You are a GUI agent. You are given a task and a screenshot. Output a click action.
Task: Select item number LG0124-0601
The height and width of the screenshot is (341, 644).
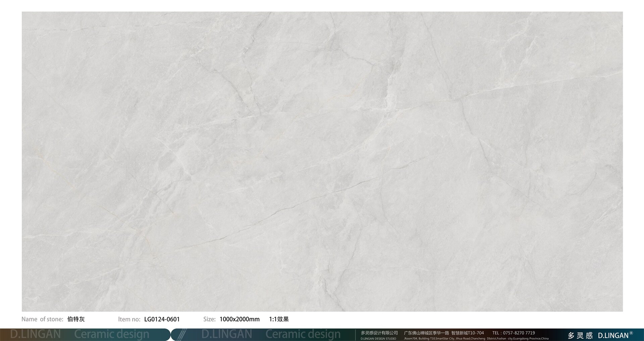162,319
